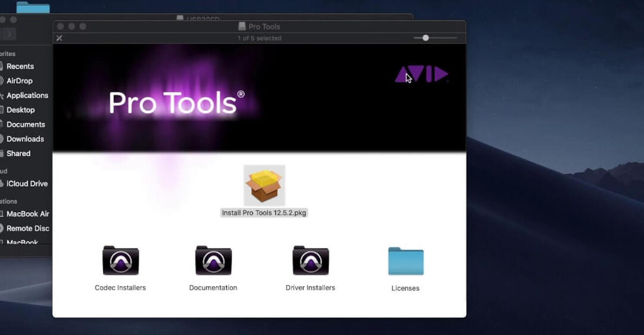Click the Avid logo in the banner
The width and height of the screenshot is (644, 335).
(422, 75)
